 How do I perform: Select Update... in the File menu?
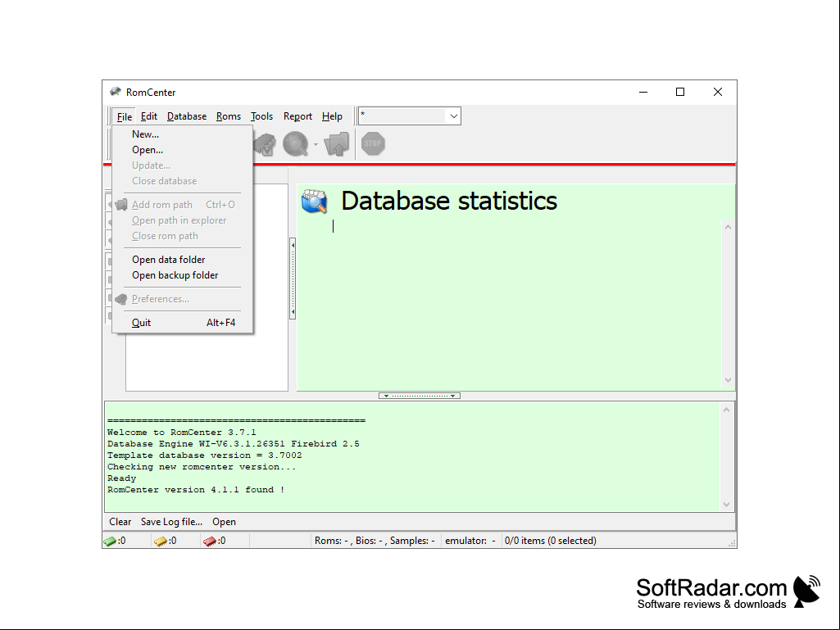pos(182,165)
